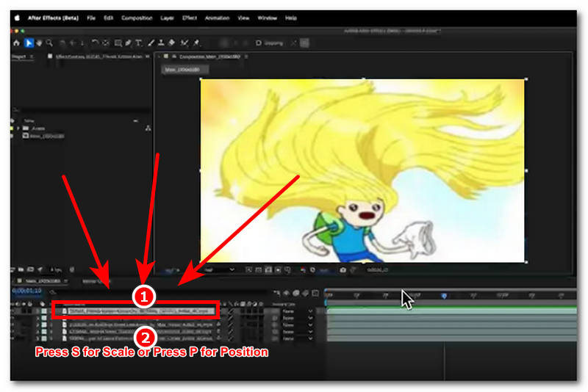Select the Main_1920x1080 comp in Project panel
The width and height of the screenshot is (588, 392).
(46, 136)
